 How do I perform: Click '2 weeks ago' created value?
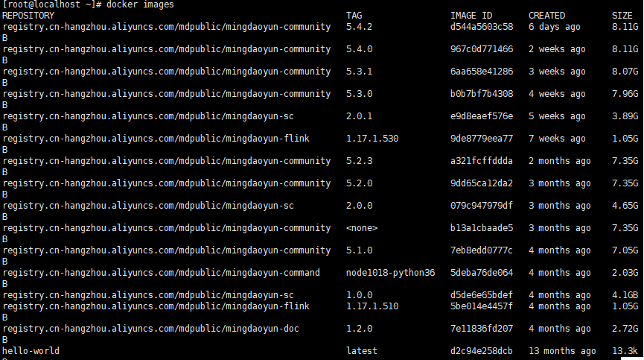557,49
